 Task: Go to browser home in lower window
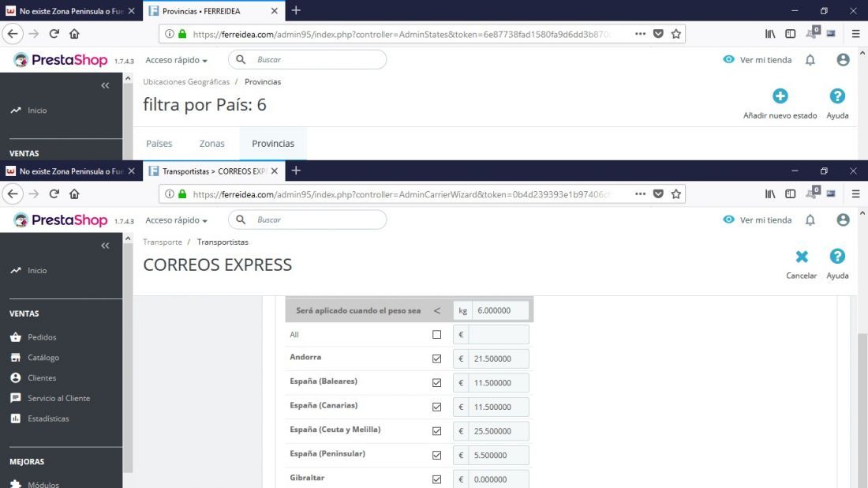pos(74,194)
